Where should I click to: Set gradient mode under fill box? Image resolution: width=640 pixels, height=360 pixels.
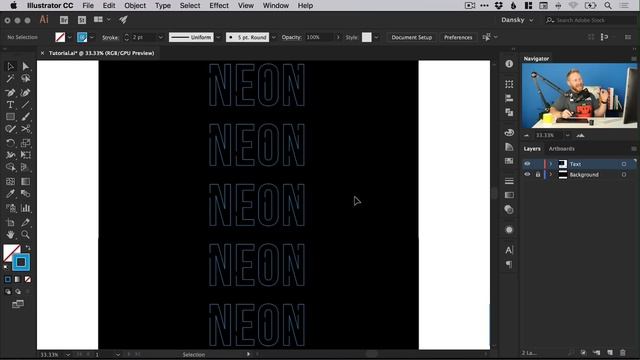(x=18, y=279)
